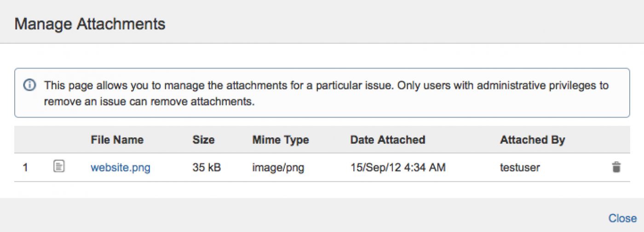Screen dimensions: 644x232
Task: Click the file type icon for website.png
Action: (x=58, y=167)
